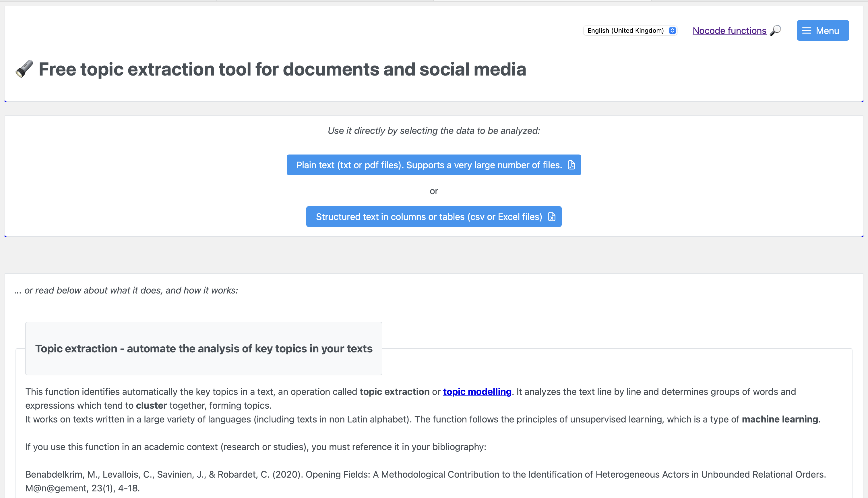This screenshot has width=868, height=498.
Task: Click the Free topic extraction tool heading
Action: [x=282, y=69]
